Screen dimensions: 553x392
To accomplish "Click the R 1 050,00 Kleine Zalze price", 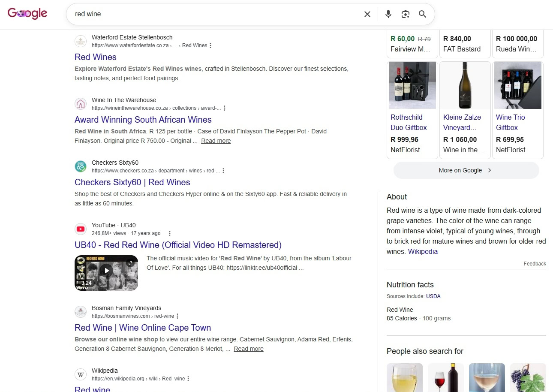I will tap(460, 139).
